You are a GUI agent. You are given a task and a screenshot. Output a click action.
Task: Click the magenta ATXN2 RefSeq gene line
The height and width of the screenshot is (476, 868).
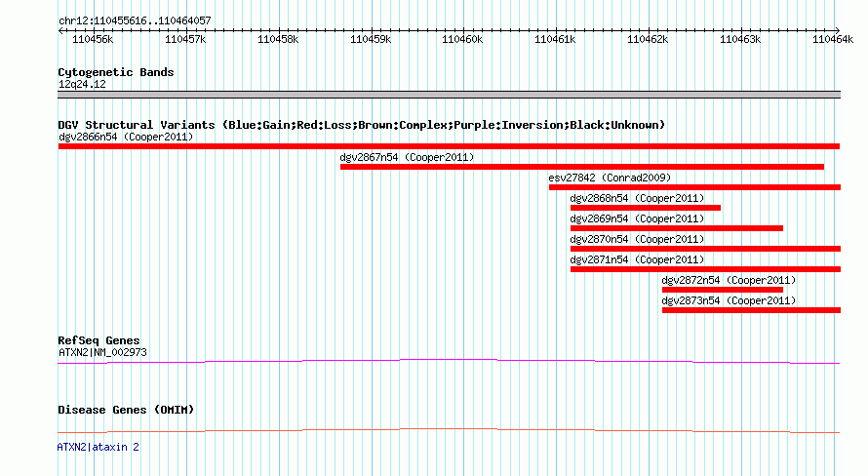[x=449, y=361]
